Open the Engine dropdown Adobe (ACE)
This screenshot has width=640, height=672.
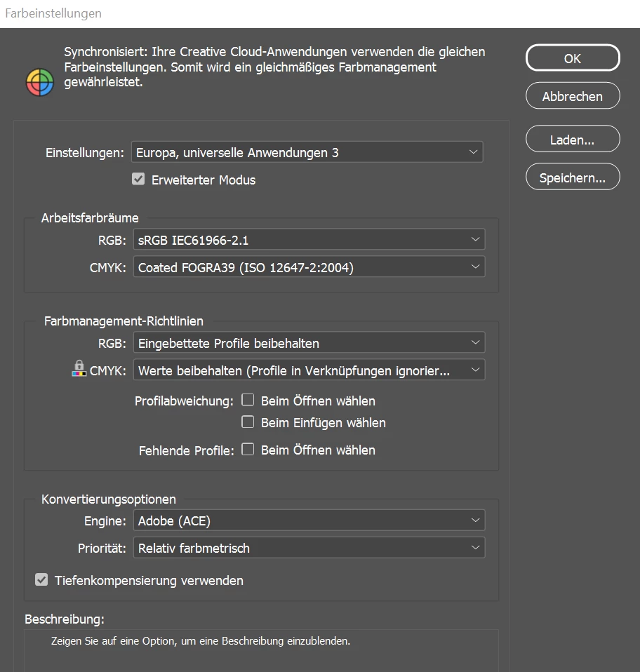[x=309, y=520]
